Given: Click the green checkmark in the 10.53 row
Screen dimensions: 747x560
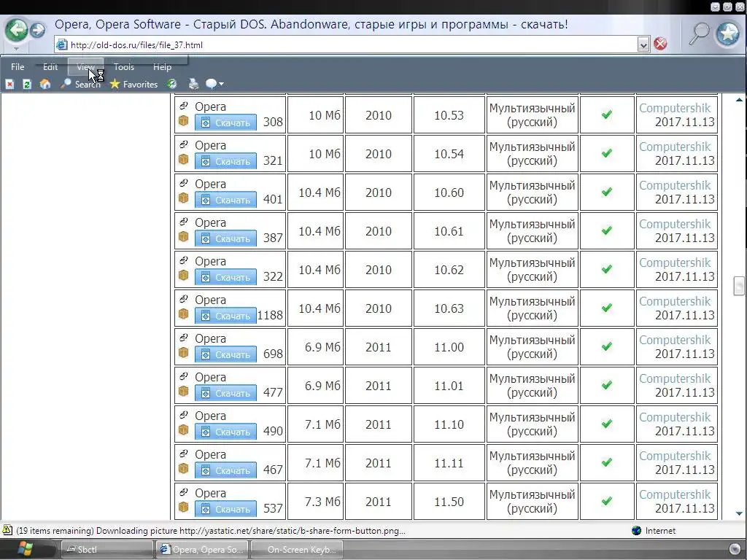Looking at the screenshot, I should (606, 114).
